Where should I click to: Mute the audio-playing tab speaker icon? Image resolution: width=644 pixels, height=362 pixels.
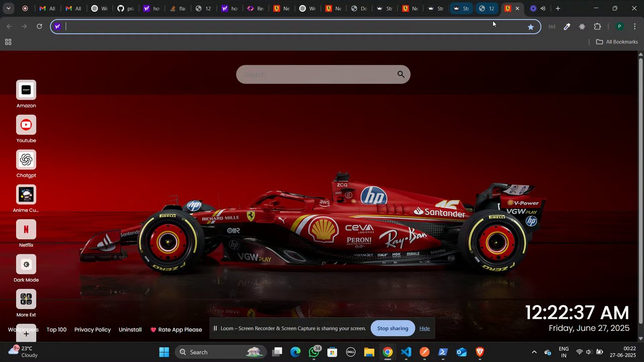543,9
